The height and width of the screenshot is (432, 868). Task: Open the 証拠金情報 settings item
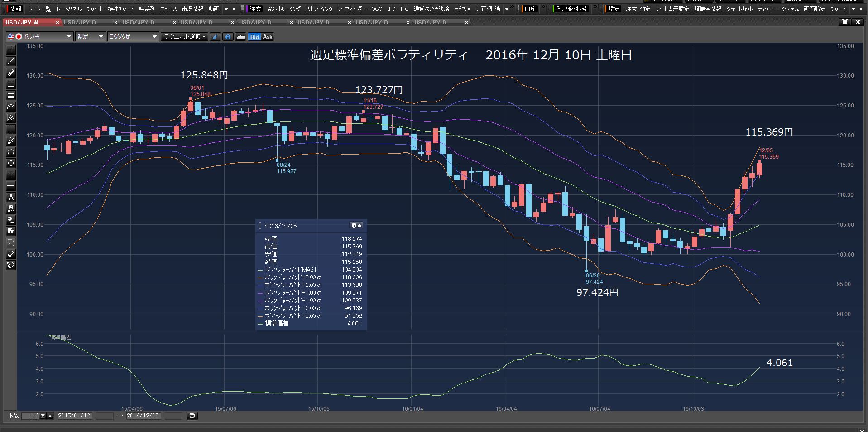pyautogui.click(x=708, y=9)
